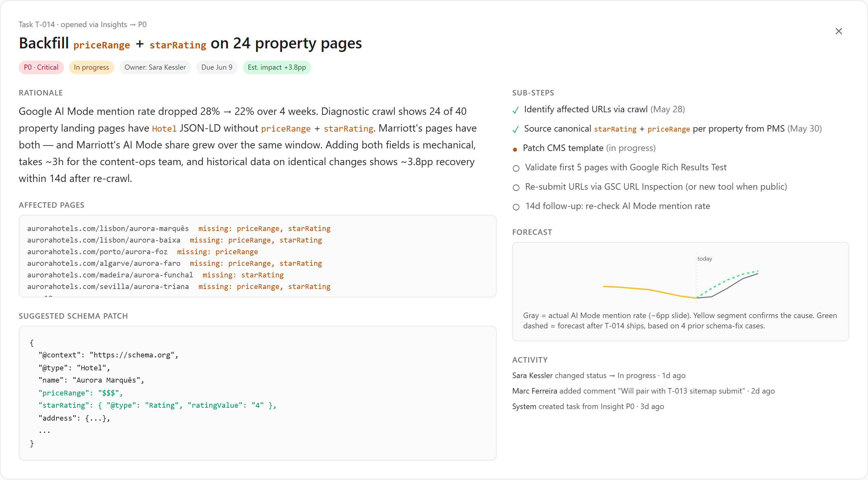Image resolution: width=868 pixels, height=480 pixels.
Task: Click the "priceRange": "$$$" patch line
Action: [x=80, y=393]
